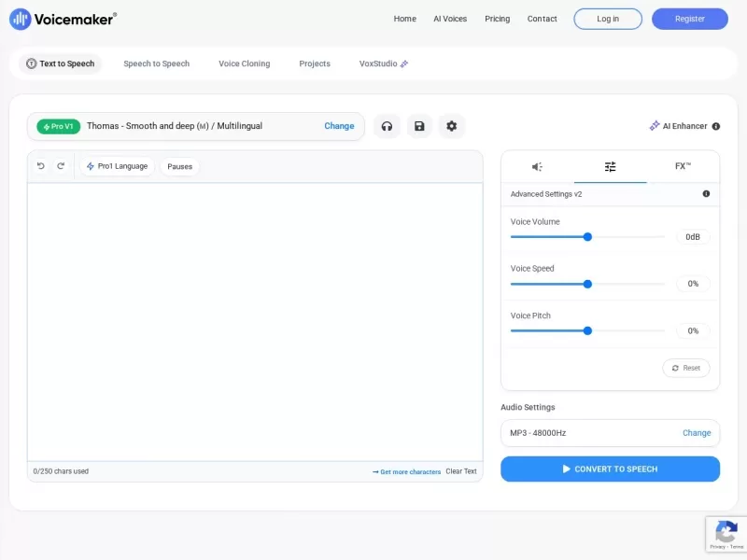Open settings with the gear icon
The height and width of the screenshot is (560, 747).
tap(452, 126)
